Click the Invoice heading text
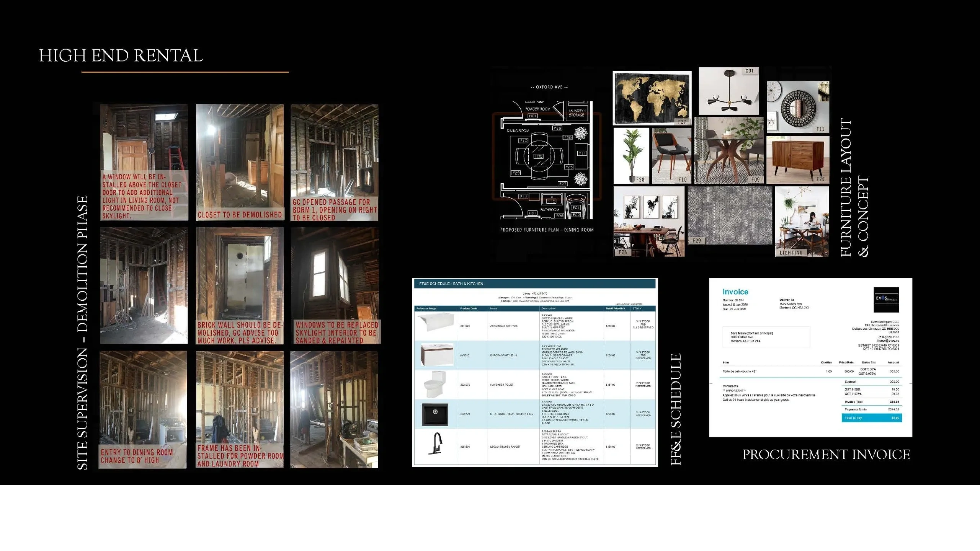This screenshot has height=551, width=980. [735, 292]
